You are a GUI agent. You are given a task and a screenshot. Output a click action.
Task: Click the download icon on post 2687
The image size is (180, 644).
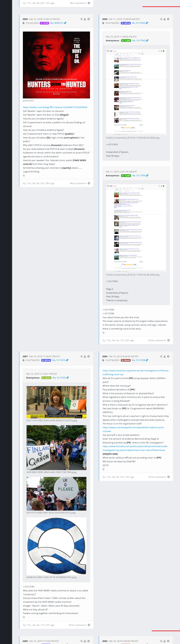click(85, 356)
